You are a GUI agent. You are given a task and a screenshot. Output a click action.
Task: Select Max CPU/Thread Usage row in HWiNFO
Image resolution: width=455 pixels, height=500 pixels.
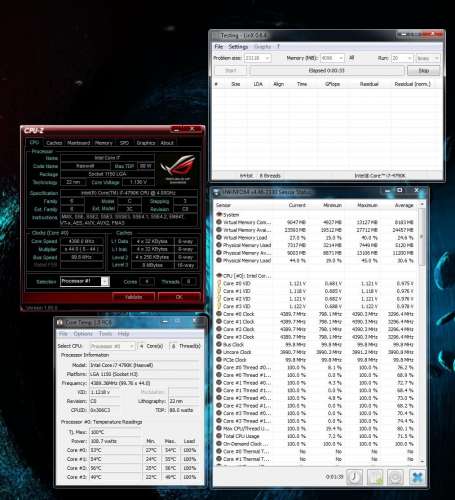click(x=315, y=429)
